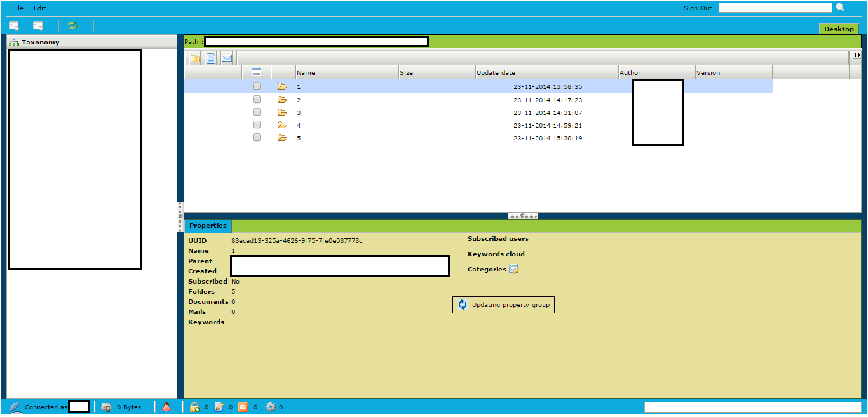Tick the checkbox for folder 5

[257, 138]
